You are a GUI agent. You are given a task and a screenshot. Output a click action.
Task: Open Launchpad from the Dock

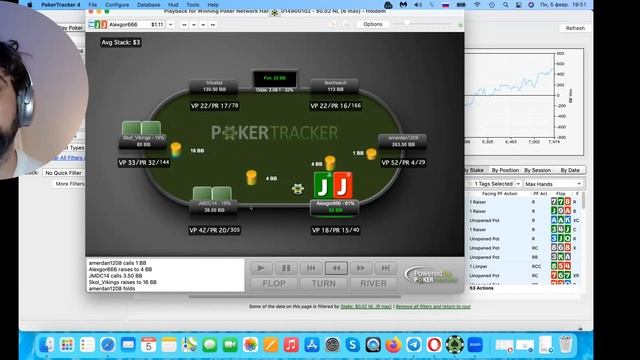(x=67, y=345)
